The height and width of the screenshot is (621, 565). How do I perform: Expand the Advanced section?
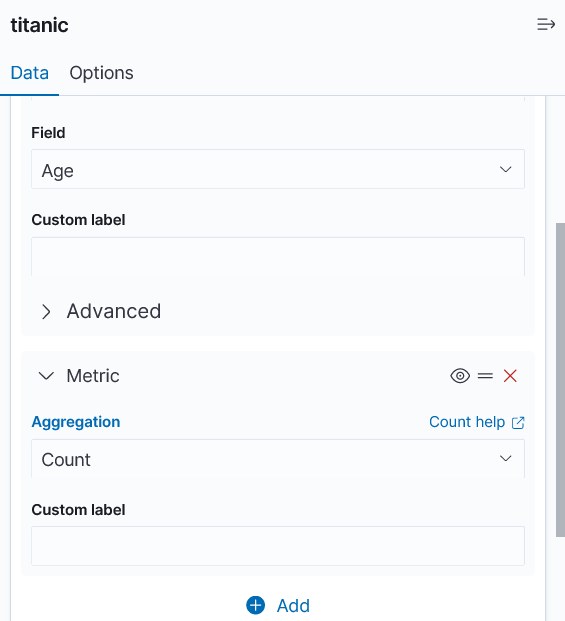pos(101,311)
